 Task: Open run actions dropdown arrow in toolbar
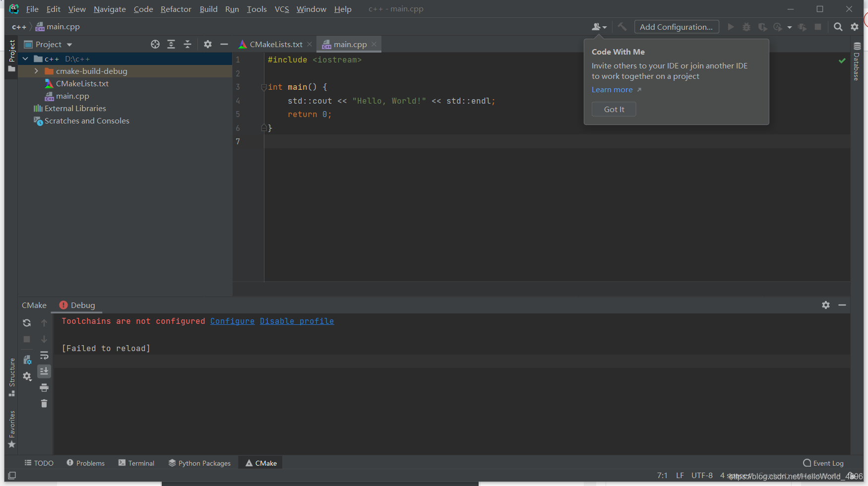tap(790, 27)
